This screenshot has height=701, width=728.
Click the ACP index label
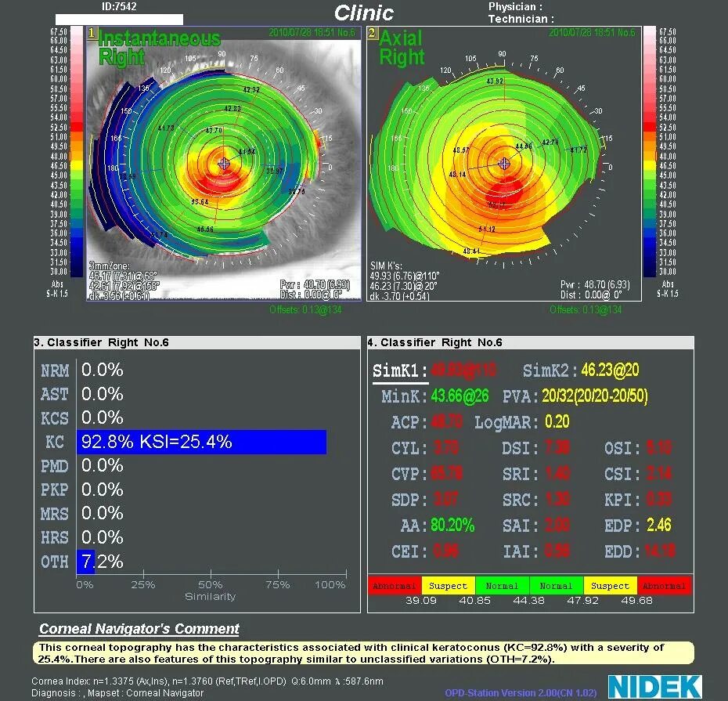[409, 422]
